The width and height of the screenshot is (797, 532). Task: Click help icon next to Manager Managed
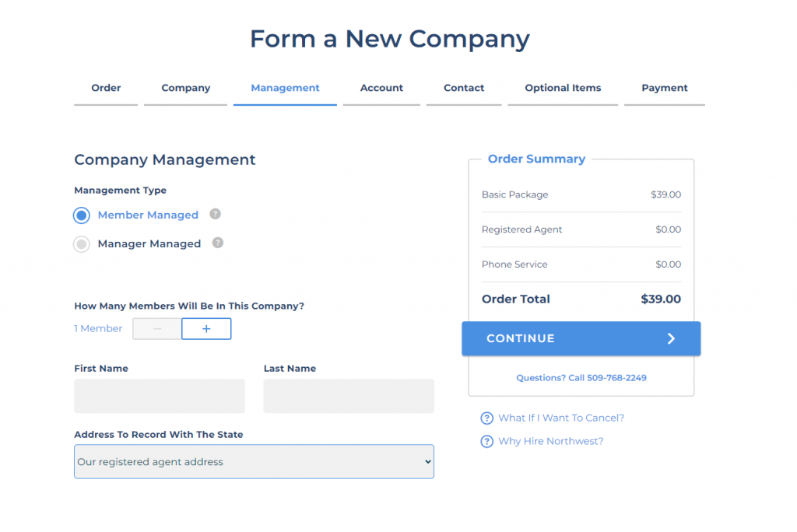(x=218, y=243)
